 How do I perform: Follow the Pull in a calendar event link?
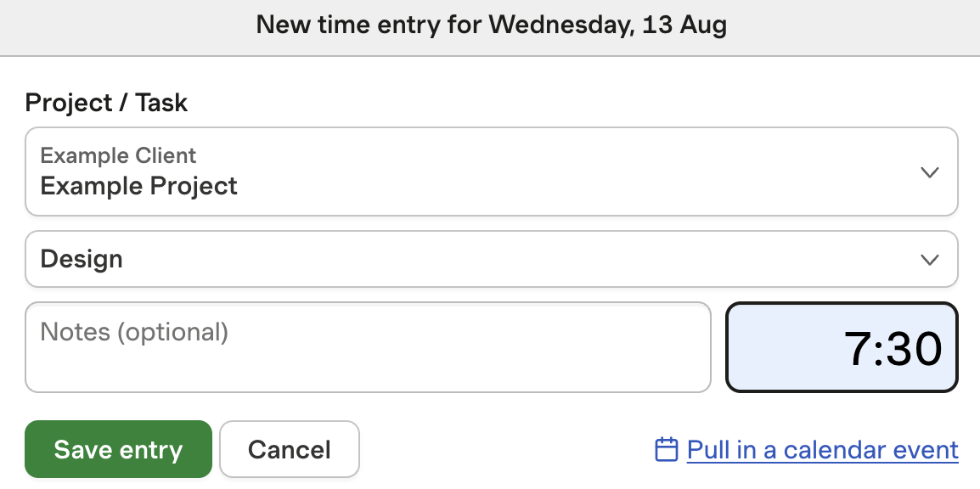pyautogui.click(x=822, y=449)
